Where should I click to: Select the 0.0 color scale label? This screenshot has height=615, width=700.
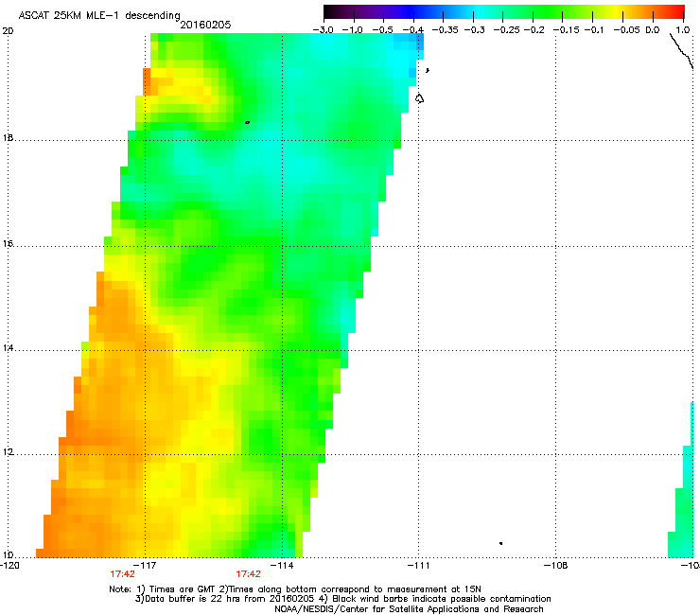pos(653,30)
